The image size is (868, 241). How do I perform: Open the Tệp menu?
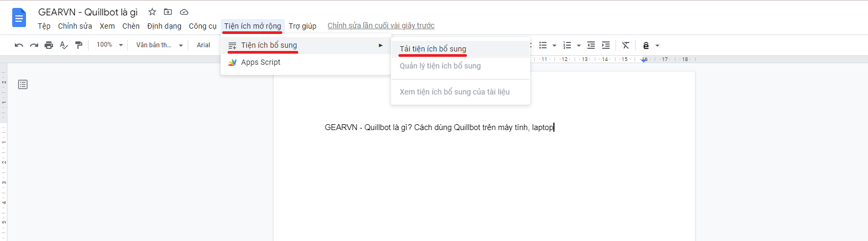(44, 26)
